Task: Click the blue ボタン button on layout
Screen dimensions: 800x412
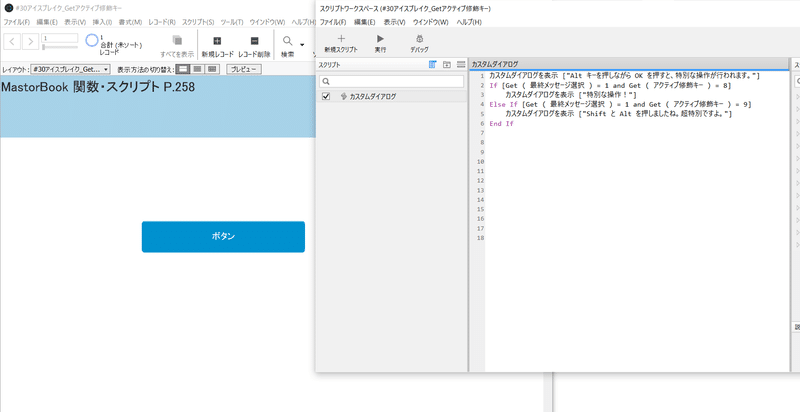Action: click(223, 237)
